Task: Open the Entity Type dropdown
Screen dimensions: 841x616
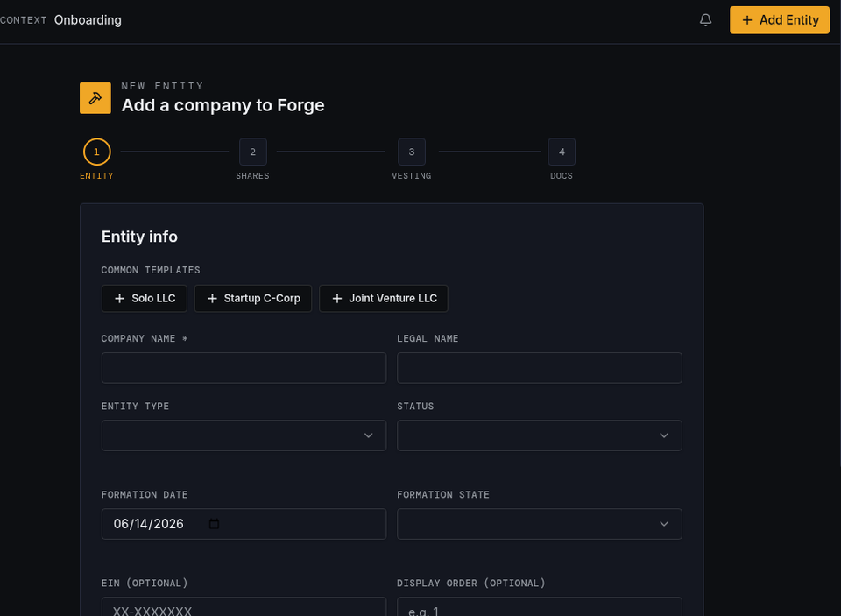Action: [244, 435]
